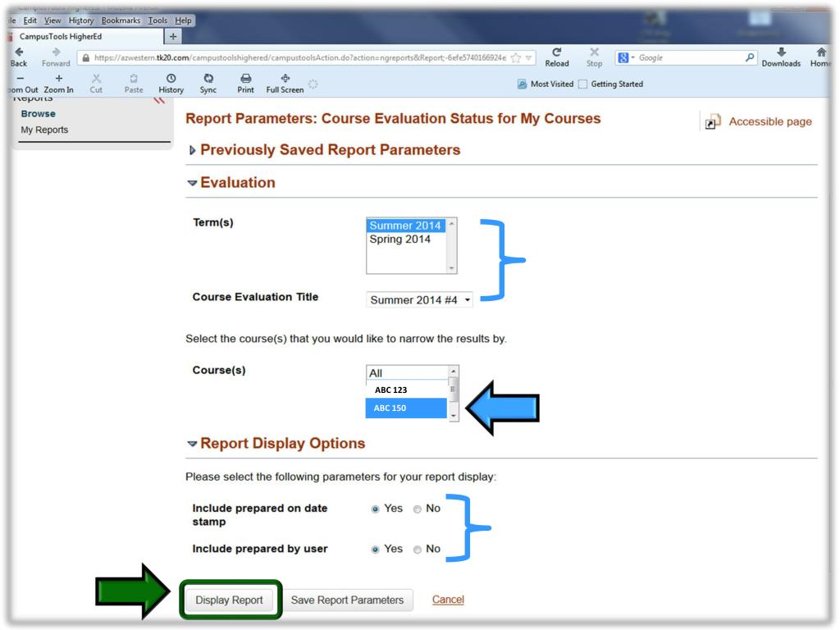
Task: Switch to CampusTools HigherEd tab
Action: 85,36
